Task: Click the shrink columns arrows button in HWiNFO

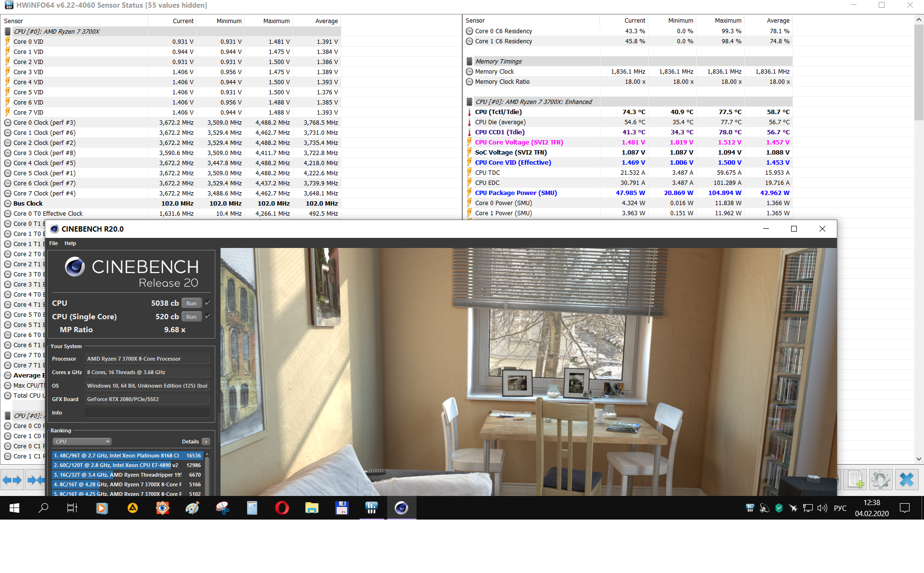Action: tap(36, 480)
